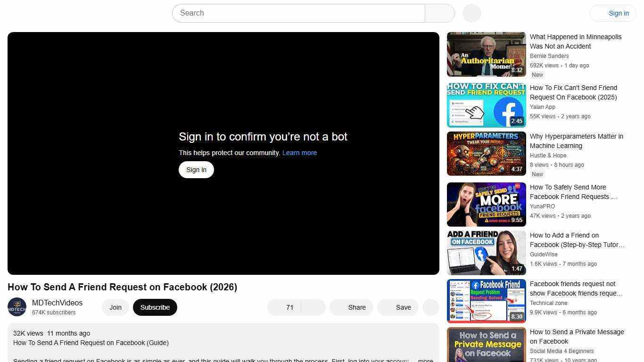
Task: Open the "Learn more" link
Action: [299, 152]
